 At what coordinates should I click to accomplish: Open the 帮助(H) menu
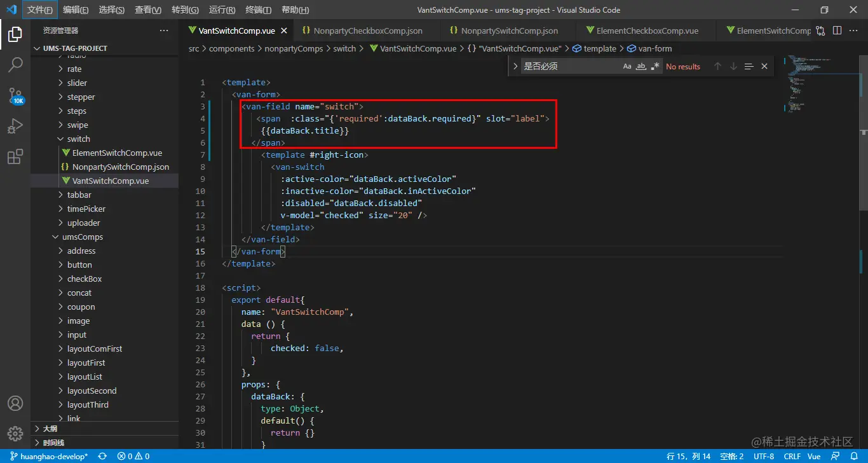click(x=295, y=10)
